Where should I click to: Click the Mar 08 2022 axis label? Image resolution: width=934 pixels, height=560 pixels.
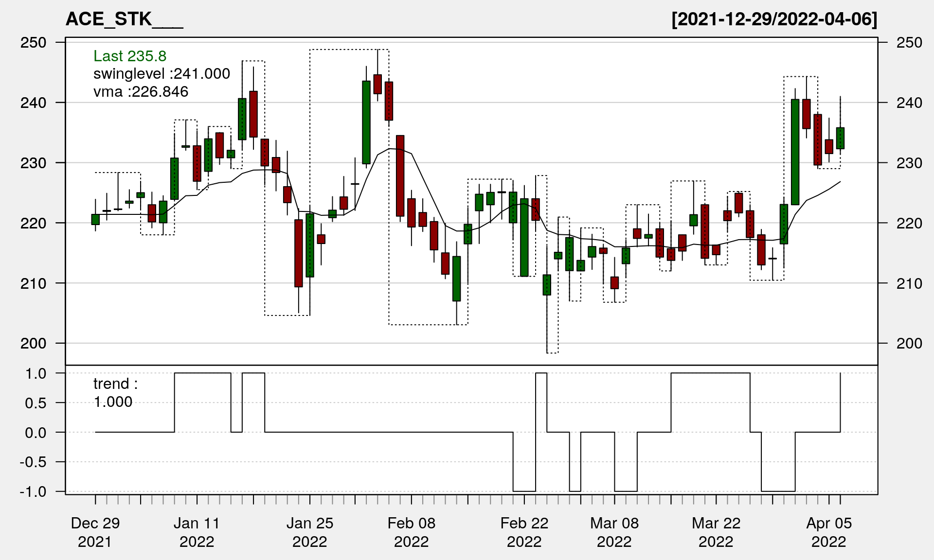pos(614,532)
